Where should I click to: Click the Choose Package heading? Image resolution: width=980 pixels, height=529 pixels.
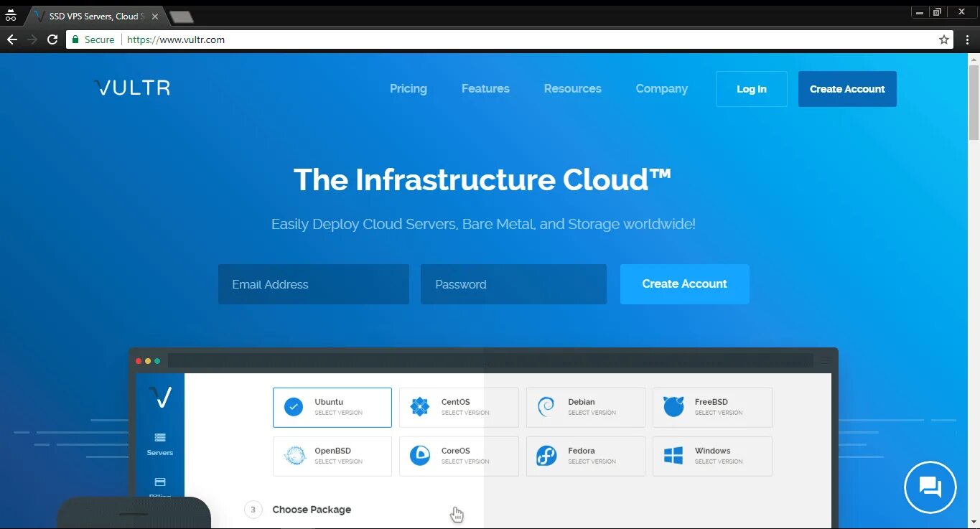point(312,510)
